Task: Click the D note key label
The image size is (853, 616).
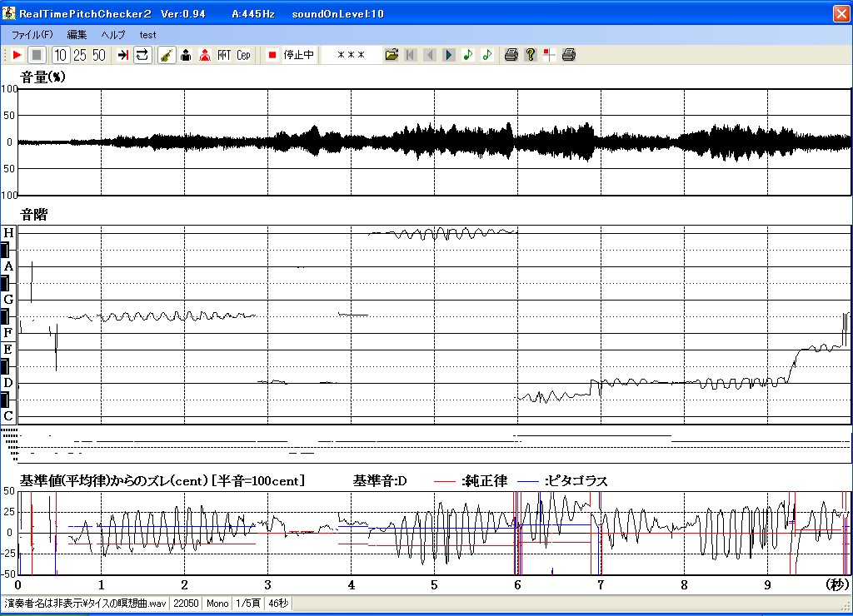Action: pos(8,383)
